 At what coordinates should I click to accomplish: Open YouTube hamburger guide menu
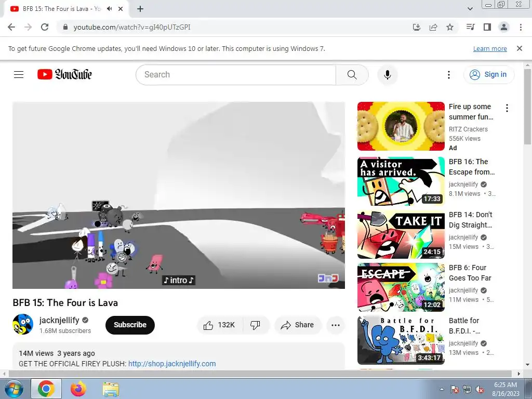click(19, 75)
